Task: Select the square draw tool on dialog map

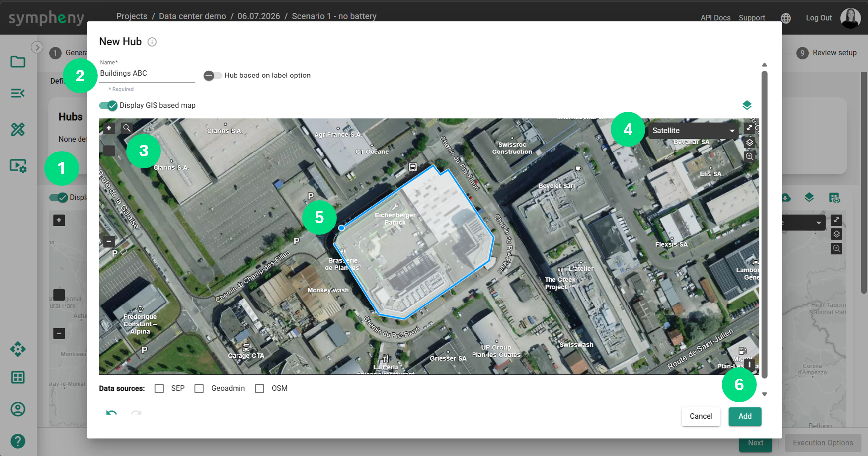Action: coord(109,151)
